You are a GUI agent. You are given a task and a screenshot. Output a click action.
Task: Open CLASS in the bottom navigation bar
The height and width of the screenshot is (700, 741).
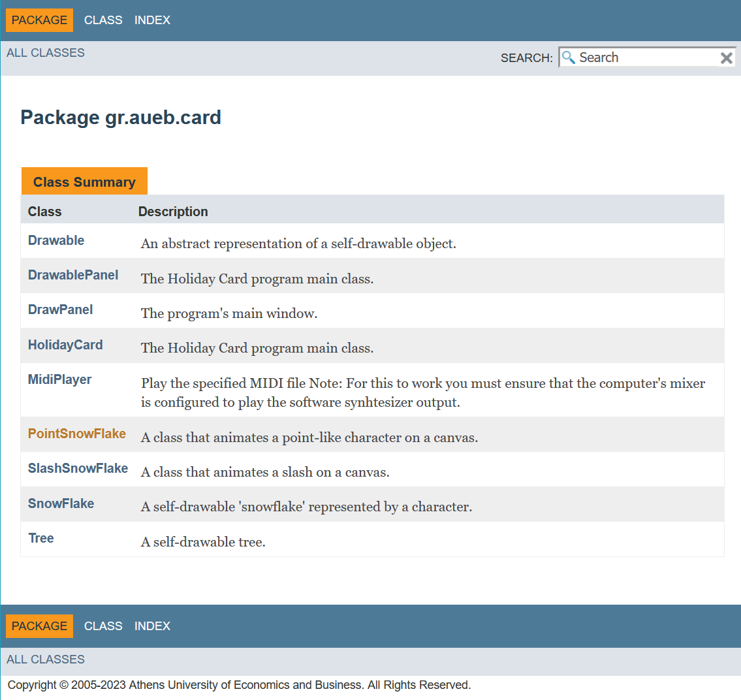point(103,626)
